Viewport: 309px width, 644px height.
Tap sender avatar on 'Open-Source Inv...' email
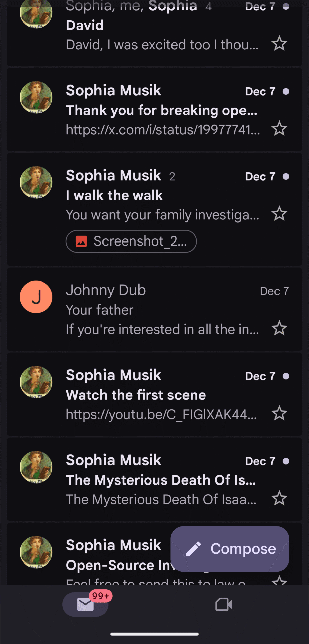click(x=36, y=552)
